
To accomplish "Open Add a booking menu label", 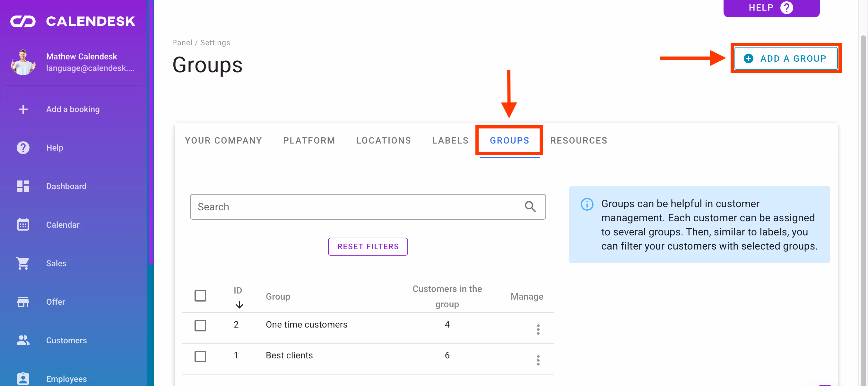I will pyautogui.click(x=73, y=109).
